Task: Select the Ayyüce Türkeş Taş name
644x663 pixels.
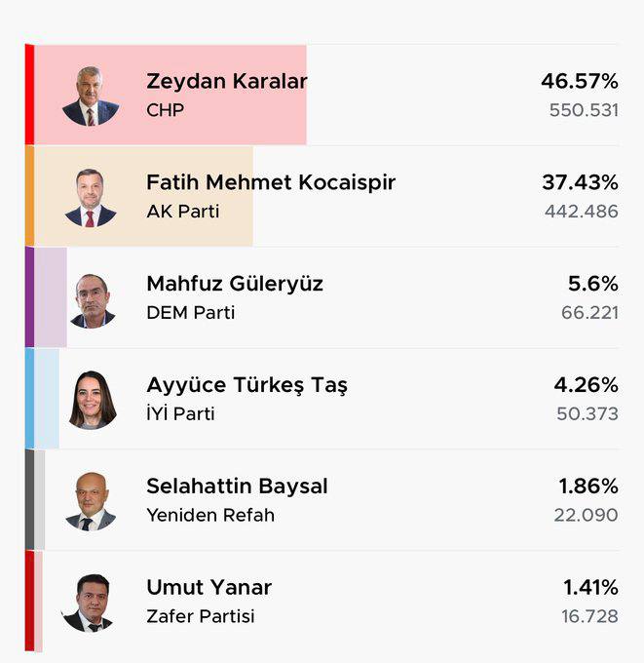Action: [x=246, y=386]
